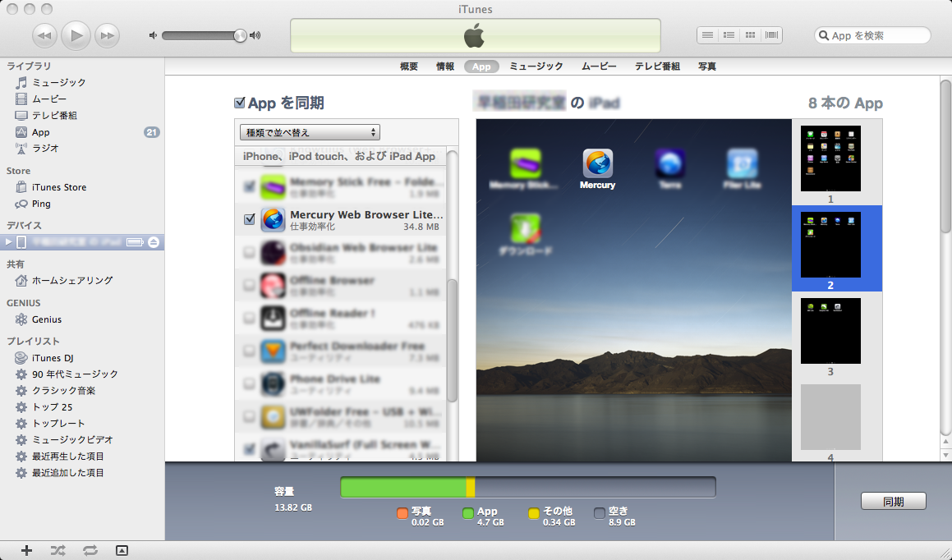Eject the connected iPad
The height and width of the screenshot is (560, 952).
pyautogui.click(x=154, y=242)
